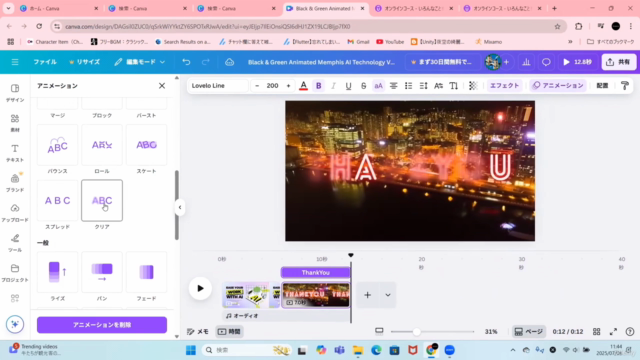The image size is (640, 360).
Task: Open the Uploads sidebar panel
Action: tap(15, 213)
